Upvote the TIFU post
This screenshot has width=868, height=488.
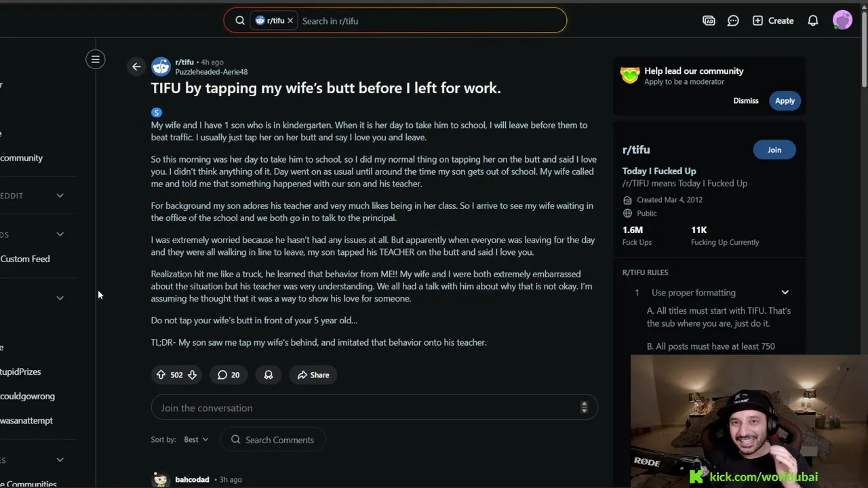(x=161, y=375)
